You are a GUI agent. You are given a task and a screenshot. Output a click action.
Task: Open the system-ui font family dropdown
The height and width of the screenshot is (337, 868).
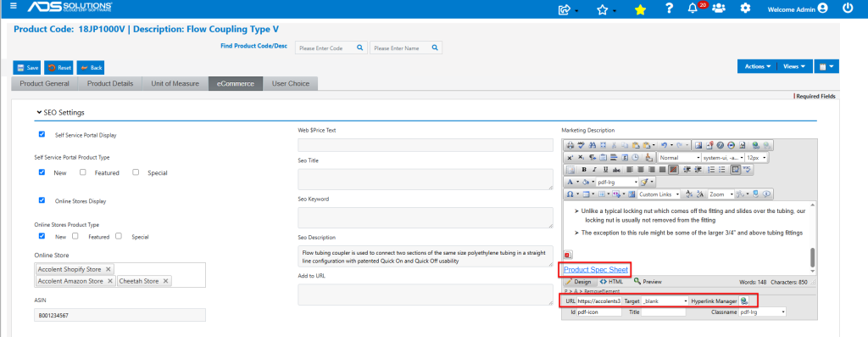coord(723,157)
